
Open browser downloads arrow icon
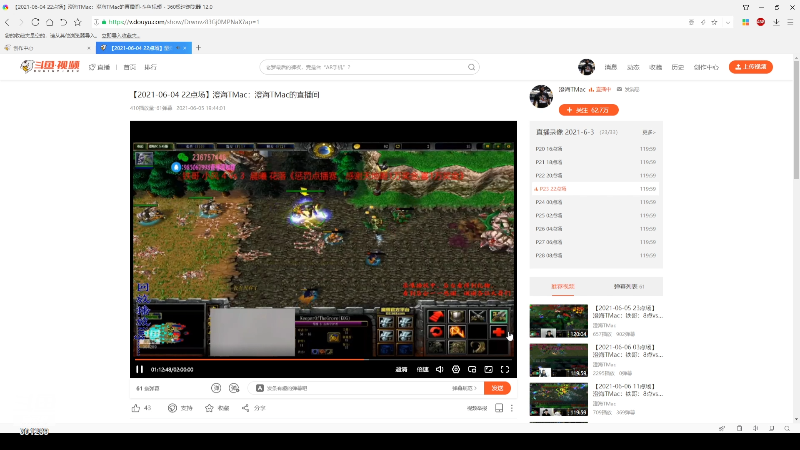[776, 22]
